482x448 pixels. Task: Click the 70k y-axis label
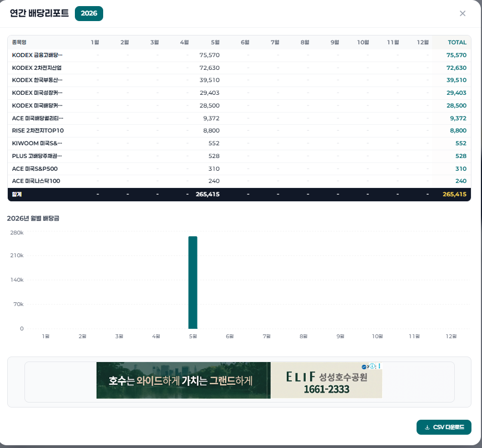click(x=18, y=304)
